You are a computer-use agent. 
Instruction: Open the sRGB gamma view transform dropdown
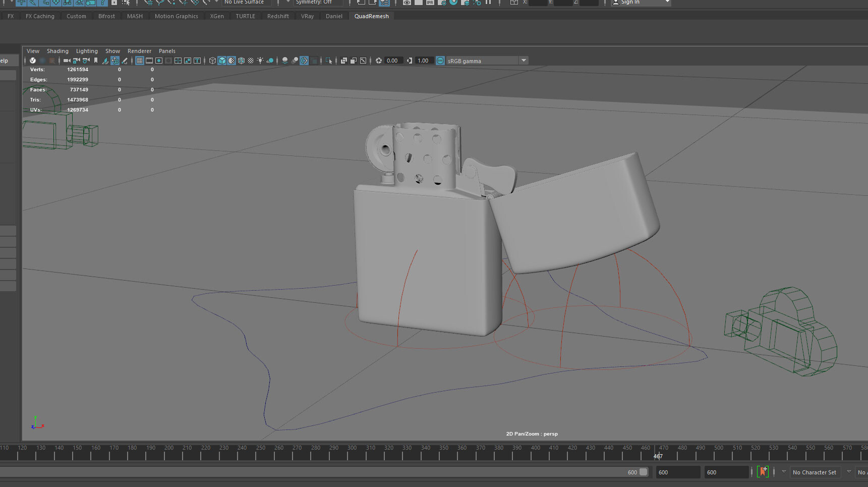point(524,60)
